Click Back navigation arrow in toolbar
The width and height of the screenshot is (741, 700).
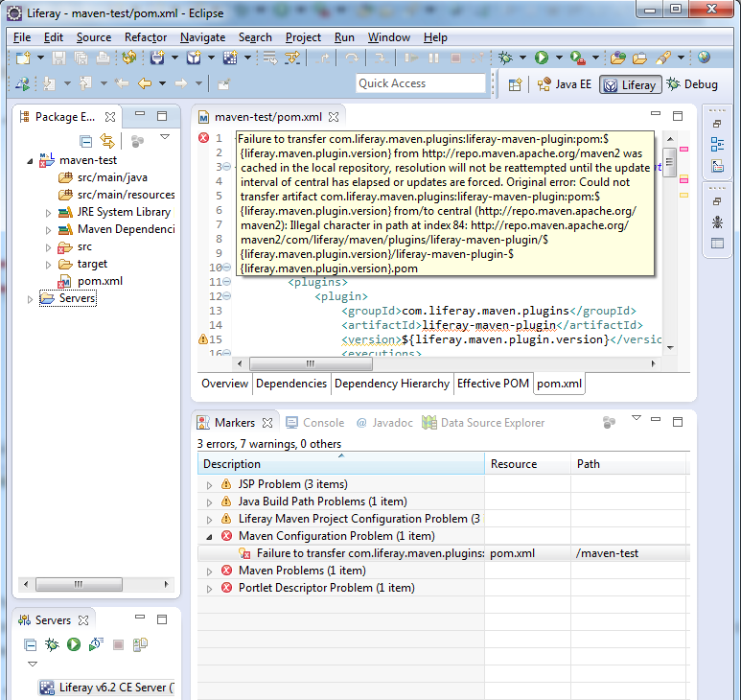pos(145,83)
